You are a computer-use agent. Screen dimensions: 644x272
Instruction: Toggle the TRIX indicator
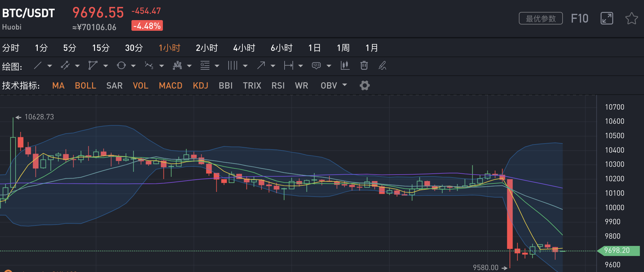[252, 85]
